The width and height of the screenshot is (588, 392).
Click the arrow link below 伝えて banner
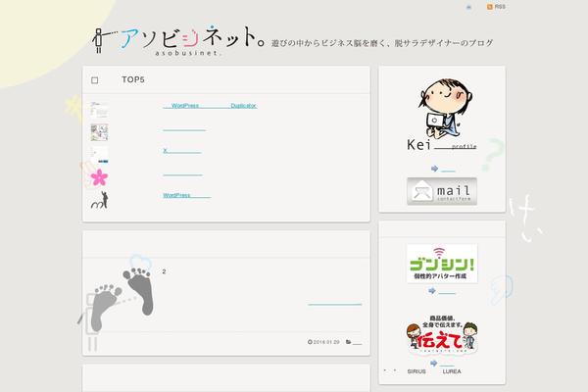click(442, 364)
